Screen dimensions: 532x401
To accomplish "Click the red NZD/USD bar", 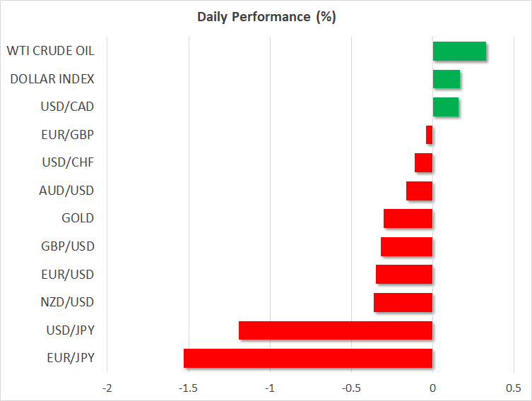I will pos(403,302).
